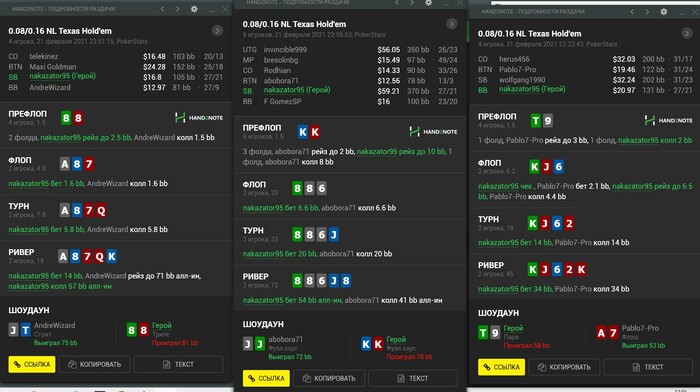Click Герой link in middle window showdown
The height and width of the screenshot is (392, 700).
coord(396,339)
